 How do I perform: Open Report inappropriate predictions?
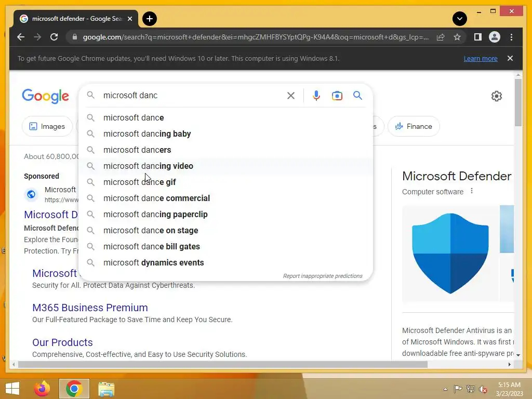323,276
